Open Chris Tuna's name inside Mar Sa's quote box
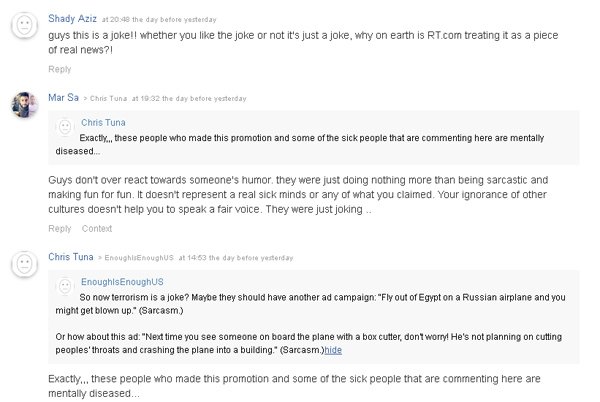This screenshot has width=600, height=402. [104, 123]
